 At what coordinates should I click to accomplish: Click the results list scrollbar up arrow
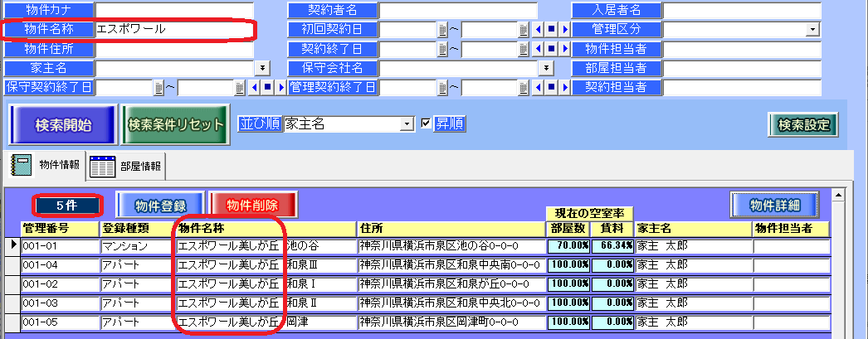(837, 196)
